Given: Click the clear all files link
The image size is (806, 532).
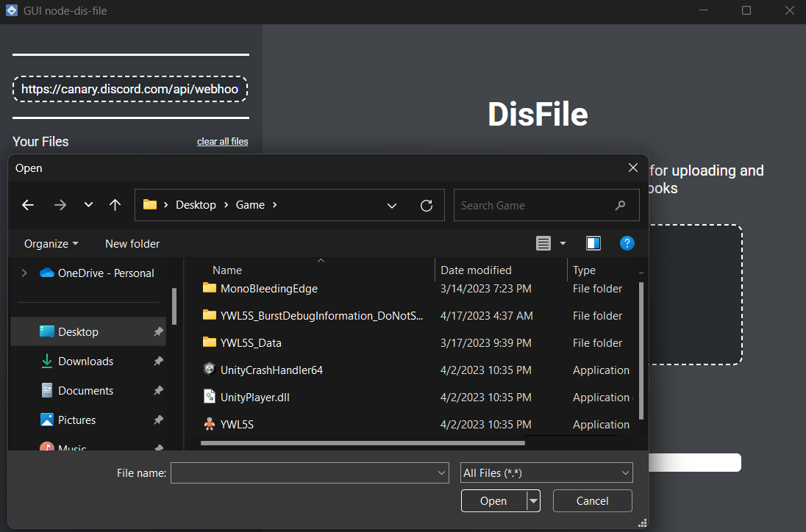Looking at the screenshot, I should (x=222, y=142).
